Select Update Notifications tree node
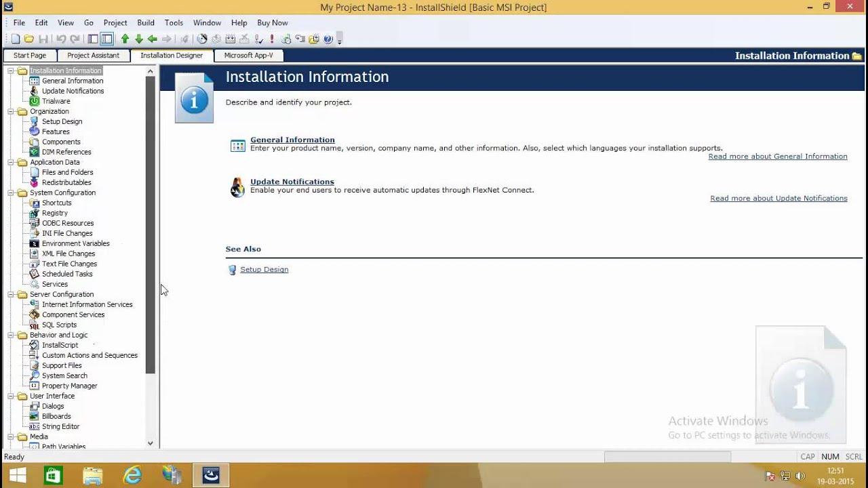This screenshot has height=488, width=868. coord(73,91)
